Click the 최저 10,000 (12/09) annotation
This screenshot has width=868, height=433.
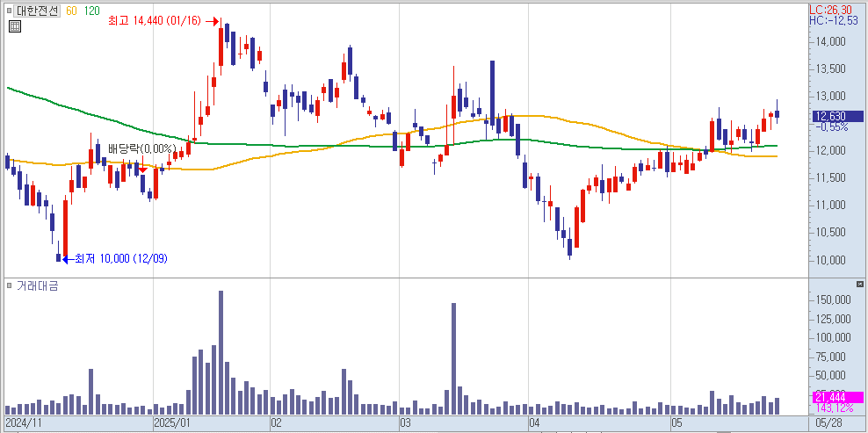[x=120, y=258]
